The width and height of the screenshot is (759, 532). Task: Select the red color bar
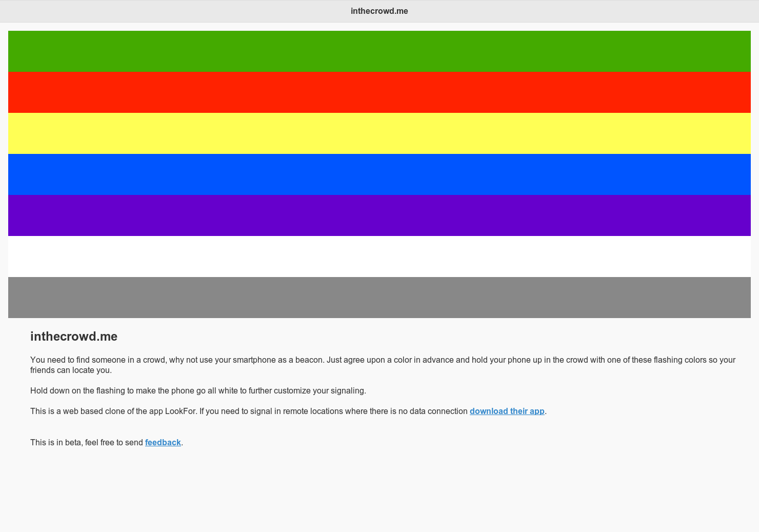click(x=379, y=92)
